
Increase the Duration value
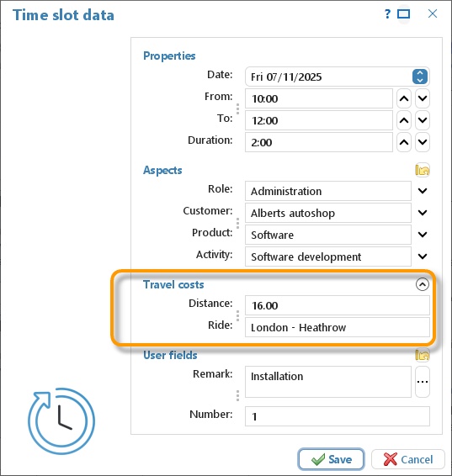pyautogui.click(x=404, y=142)
